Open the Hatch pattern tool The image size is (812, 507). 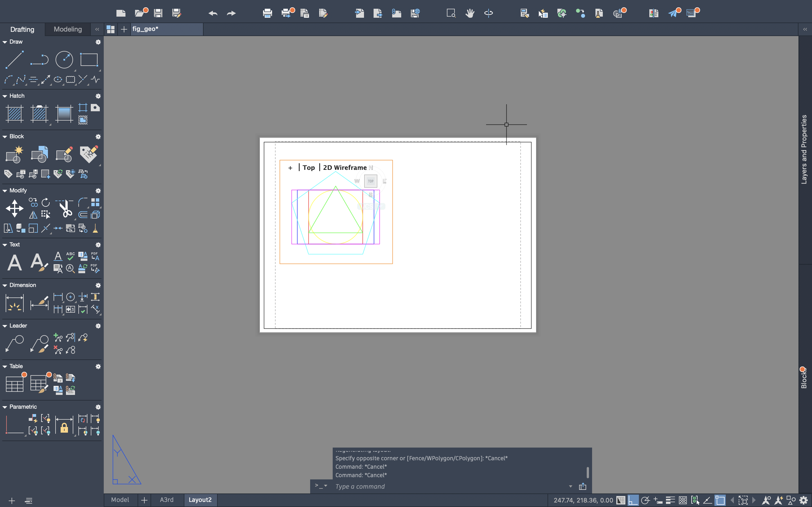(15, 114)
